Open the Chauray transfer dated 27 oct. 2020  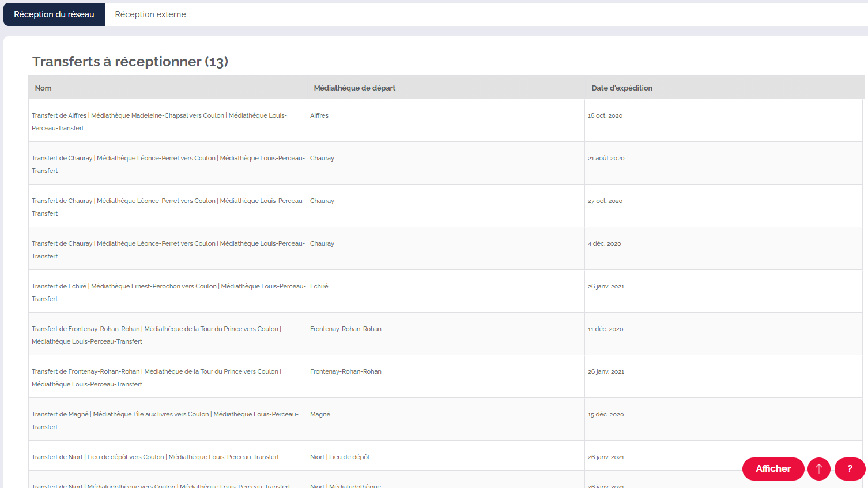click(168, 207)
